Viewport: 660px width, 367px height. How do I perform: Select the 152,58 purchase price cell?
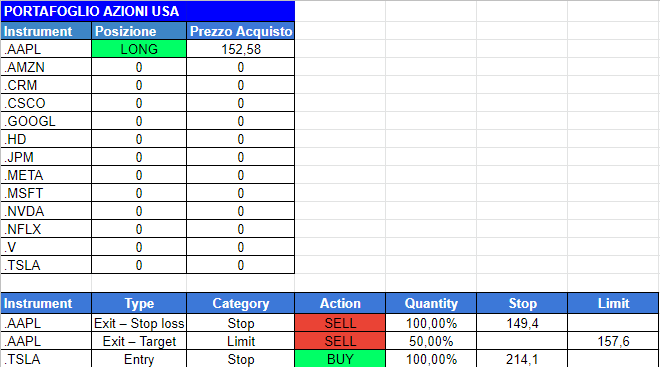pyautogui.click(x=241, y=49)
